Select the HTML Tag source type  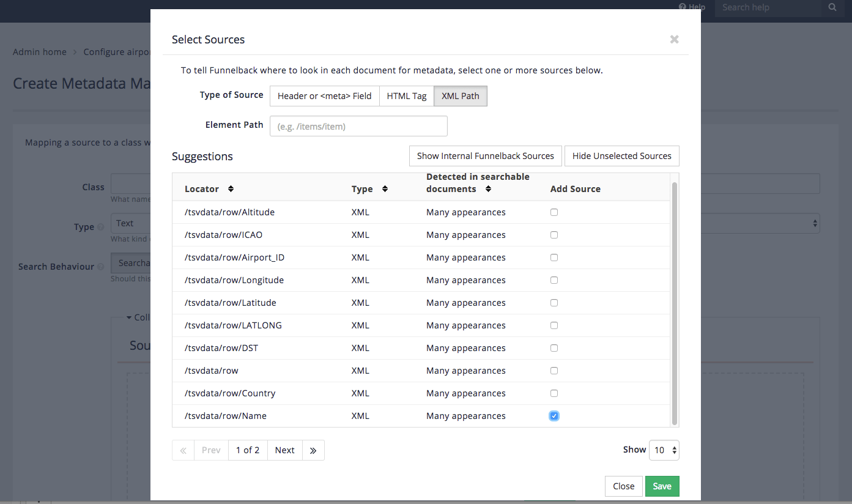point(407,96)
